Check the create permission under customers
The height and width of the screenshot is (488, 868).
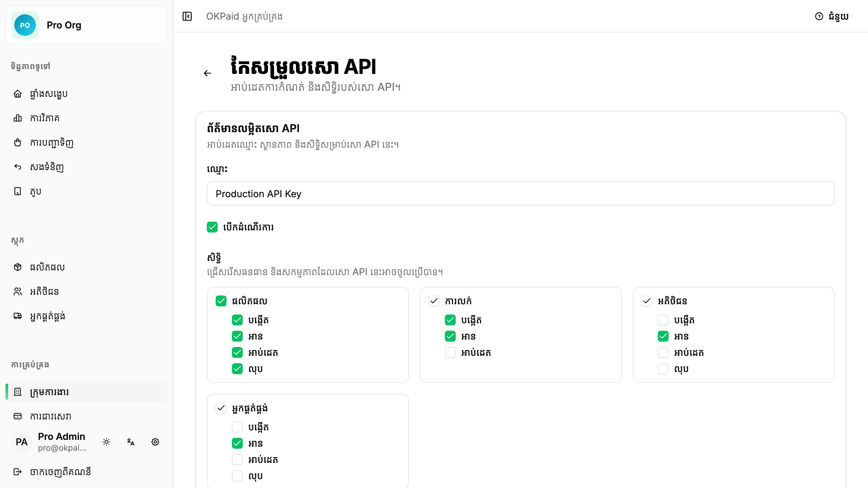tap(663, 320)
